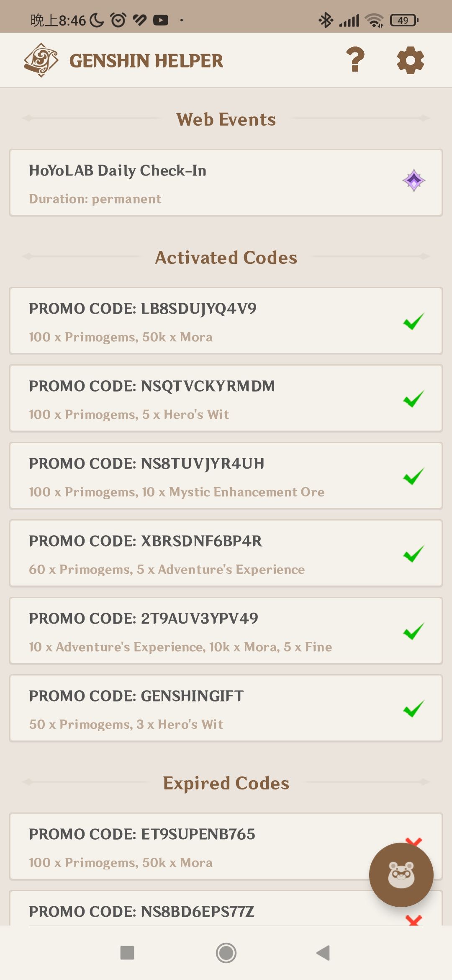Select promo code XBRSDNF6BP4R entry
This screenshot has height=980, width=452.
click(x=226, y=553)
